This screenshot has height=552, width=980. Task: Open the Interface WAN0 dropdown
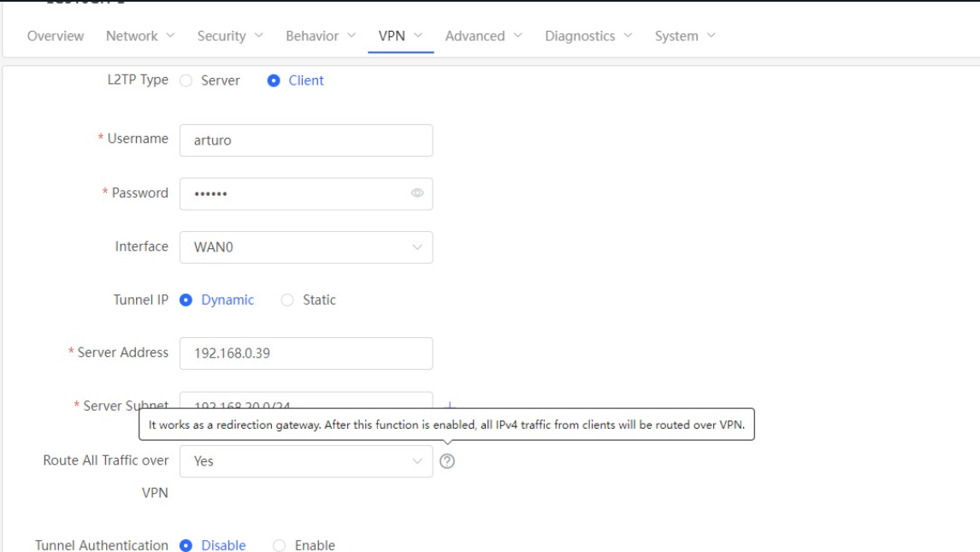click(x=306, y=247)
